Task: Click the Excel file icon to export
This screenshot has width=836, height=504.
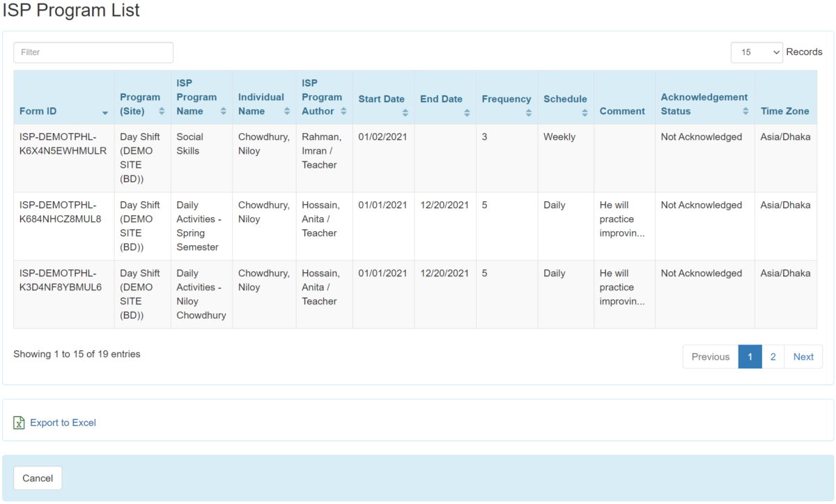Action: [x=19, y=423]
